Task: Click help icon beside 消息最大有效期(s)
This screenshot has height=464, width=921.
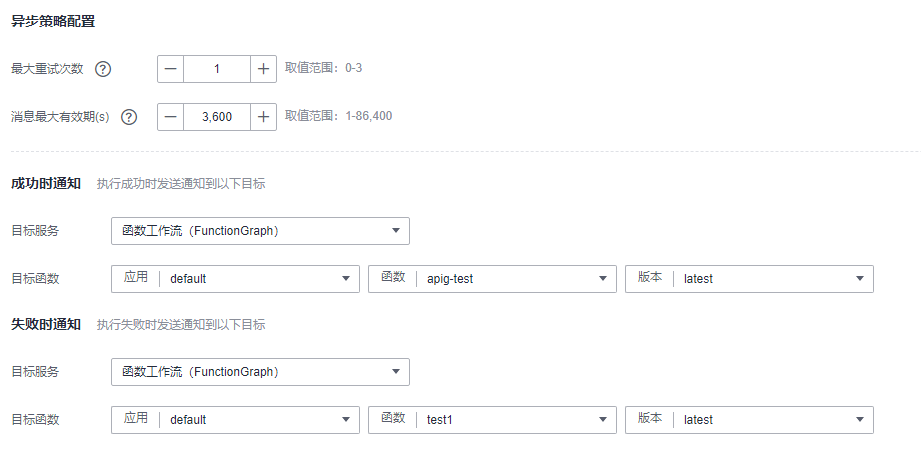Action: (129, 117)
